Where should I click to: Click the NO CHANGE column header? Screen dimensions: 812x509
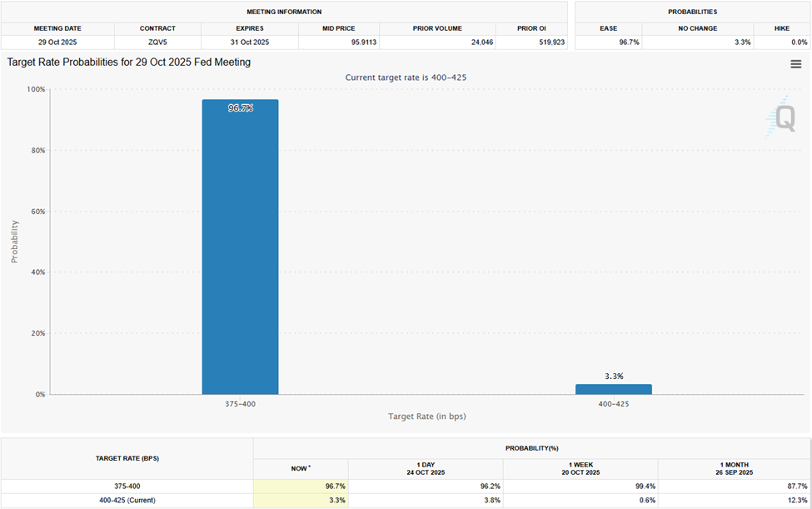pos(697,27)
